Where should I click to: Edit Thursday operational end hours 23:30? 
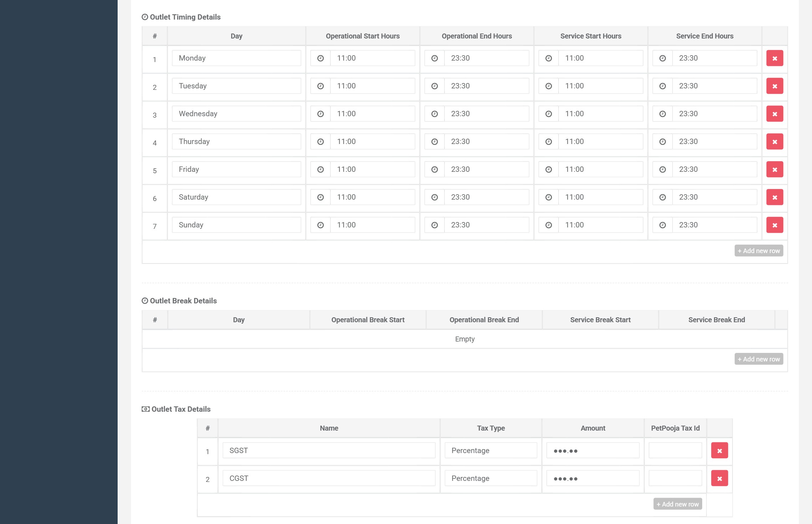point(487,142)
